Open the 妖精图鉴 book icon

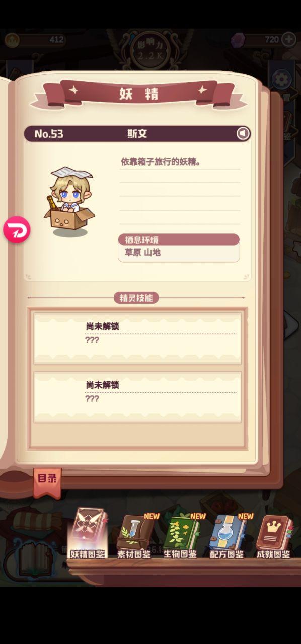coord(88,534)
